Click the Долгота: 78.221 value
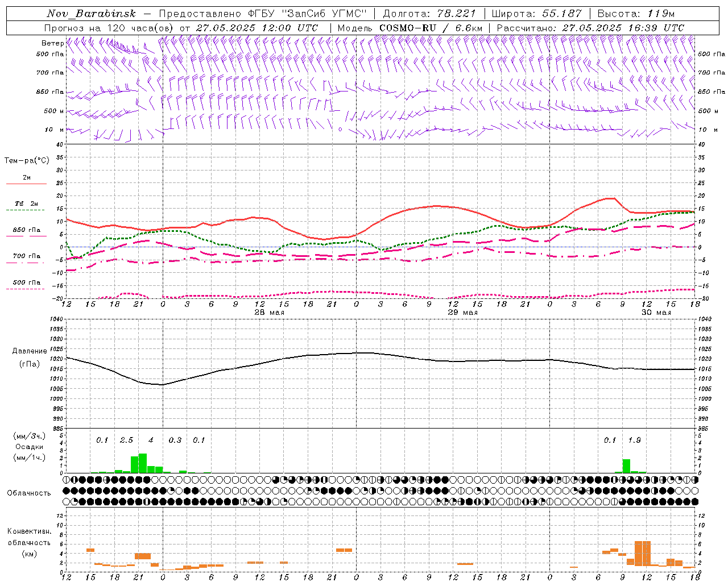 tap(429, 14)
